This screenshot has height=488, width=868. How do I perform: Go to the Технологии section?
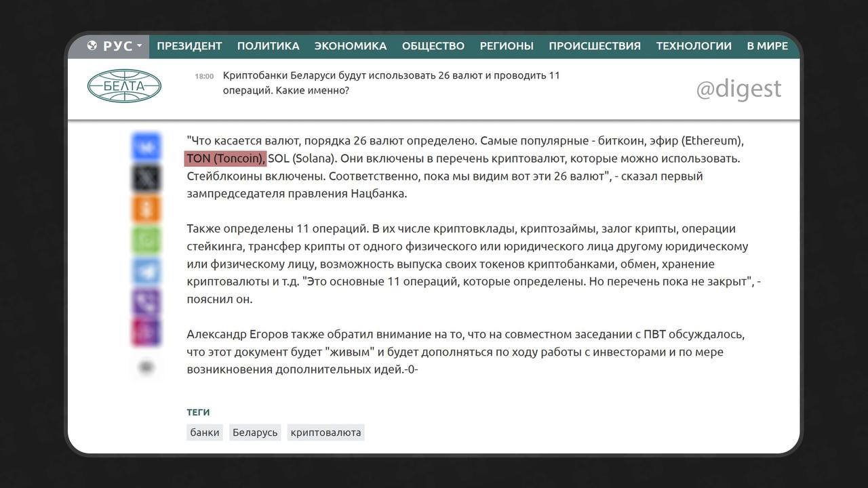(x=693, y=46)
